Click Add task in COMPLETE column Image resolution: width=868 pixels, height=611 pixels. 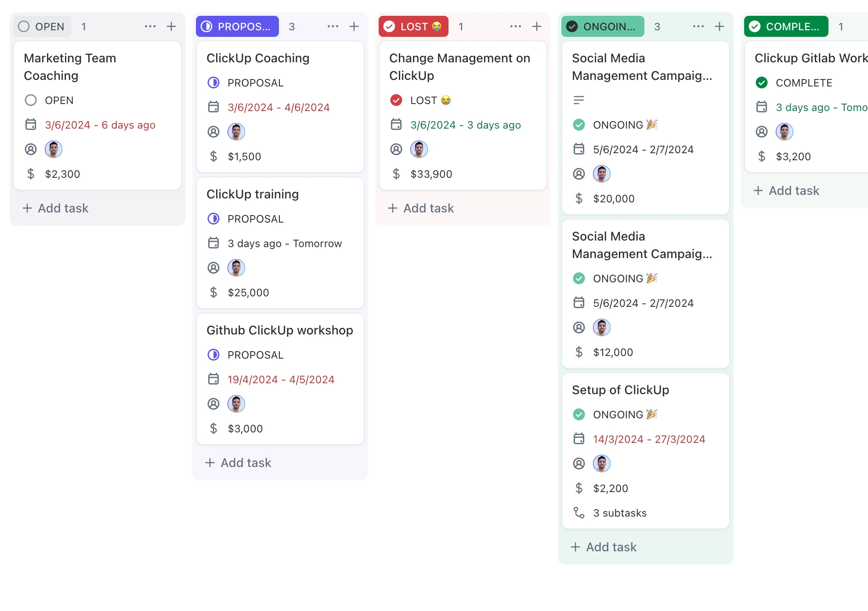click(786, 190)
